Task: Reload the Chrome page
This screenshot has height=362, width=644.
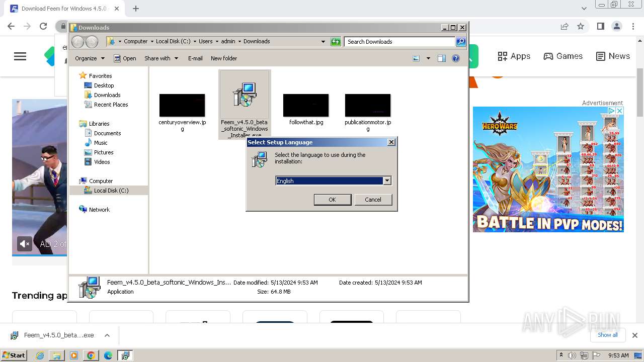Action: coord(43,26)
